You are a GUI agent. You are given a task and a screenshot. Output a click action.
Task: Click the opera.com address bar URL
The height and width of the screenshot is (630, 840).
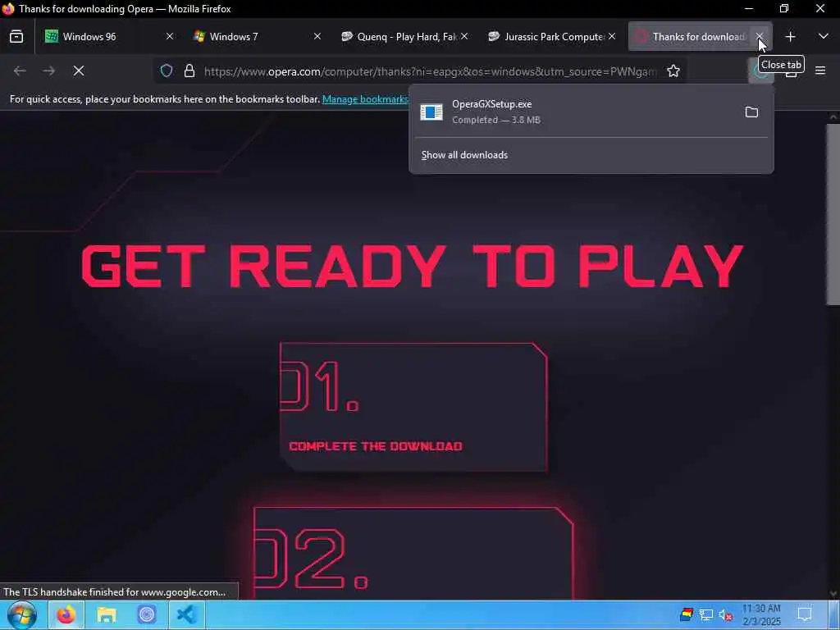click(430, 71)
